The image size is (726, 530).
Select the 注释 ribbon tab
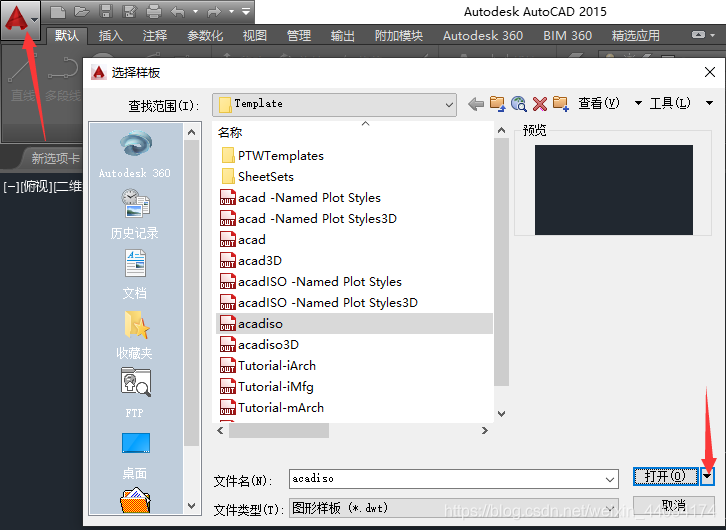tap(155, 36)
